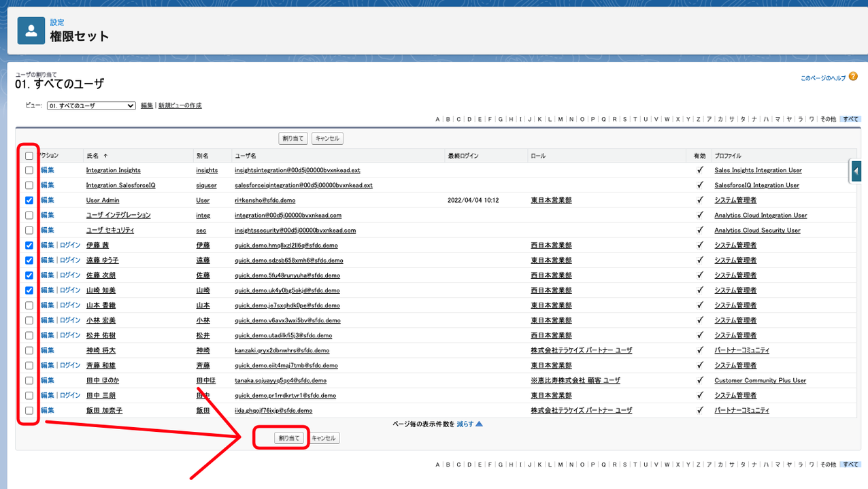Viewport: 868px width, 489px height.
Task: Sort by the ユーザ名 column header
Action: pos(245,156)
